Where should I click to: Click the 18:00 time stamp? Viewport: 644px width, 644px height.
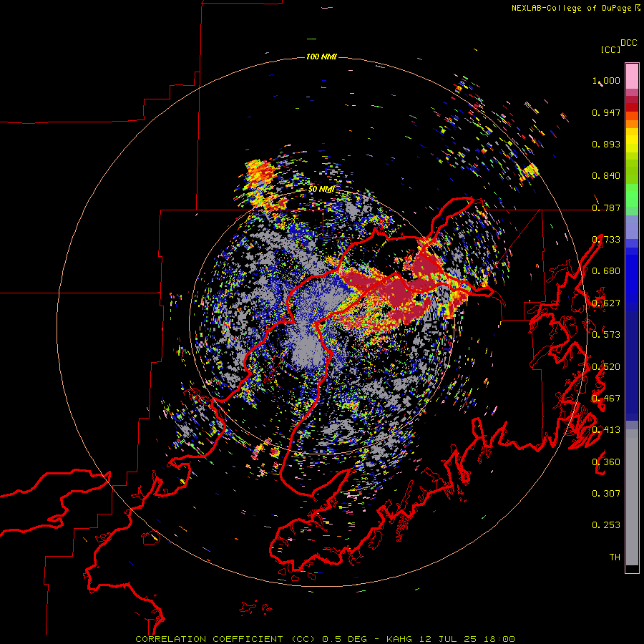[x=499, y=639]
